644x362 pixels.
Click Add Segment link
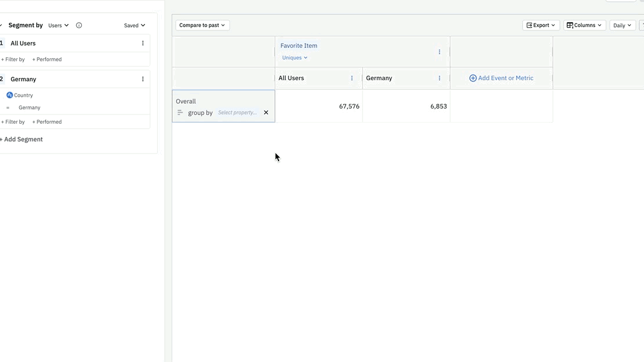[22, 140]
